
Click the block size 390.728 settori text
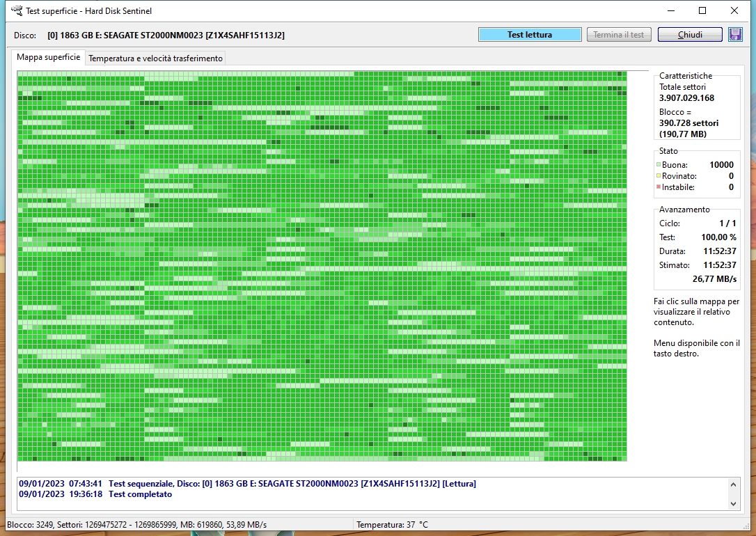coord(688,123)
